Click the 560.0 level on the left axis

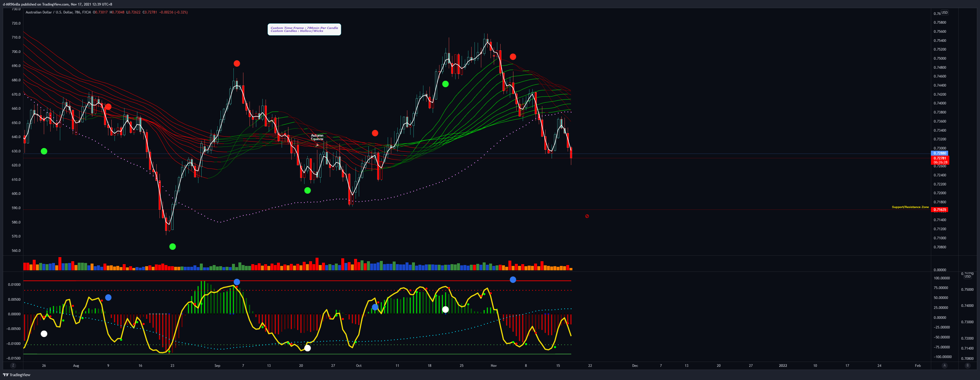click(16, 250)
